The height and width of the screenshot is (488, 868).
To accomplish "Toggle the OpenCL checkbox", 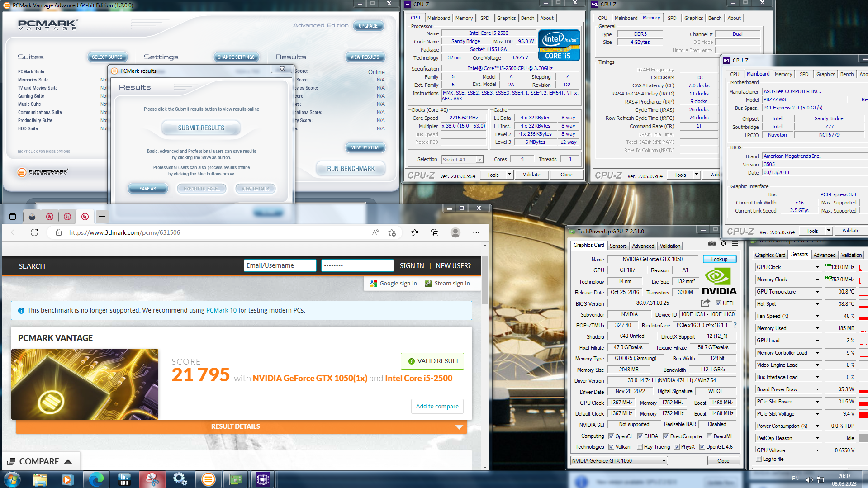I will [612, 436].
